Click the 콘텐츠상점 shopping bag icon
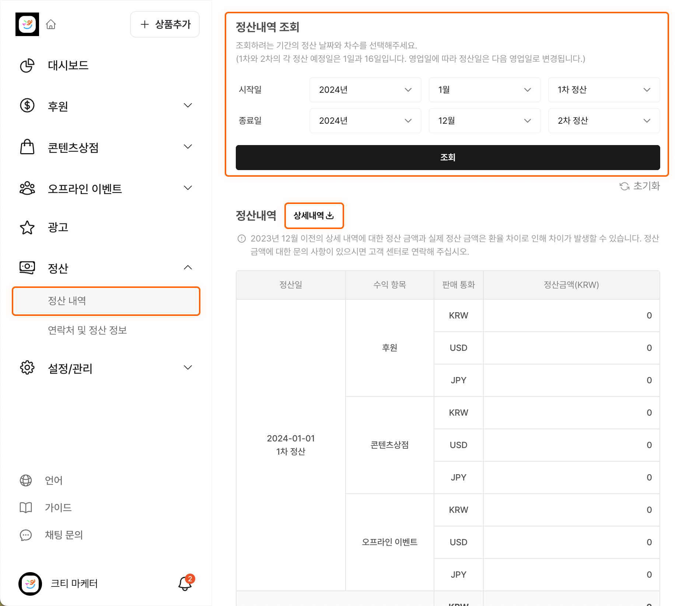 point(27,147)
